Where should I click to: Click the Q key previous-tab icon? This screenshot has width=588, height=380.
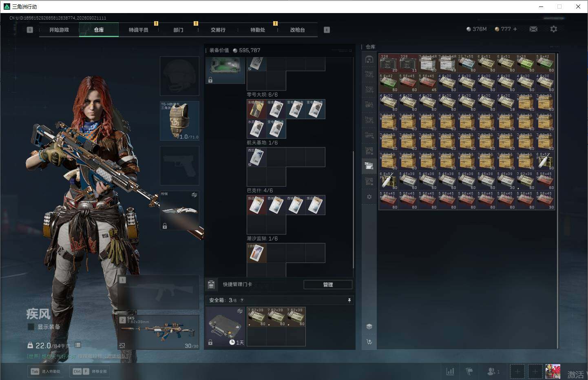click(30, 30)
